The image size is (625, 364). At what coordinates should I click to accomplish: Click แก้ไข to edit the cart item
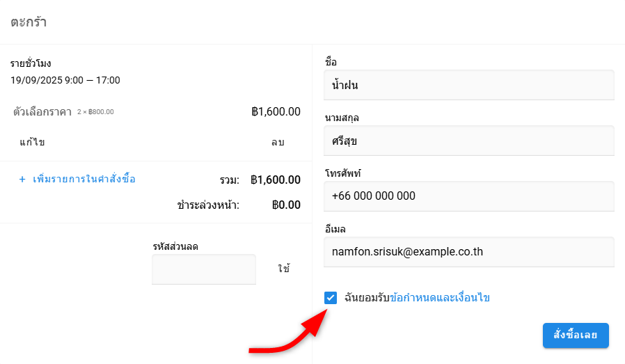click(32, 142)
